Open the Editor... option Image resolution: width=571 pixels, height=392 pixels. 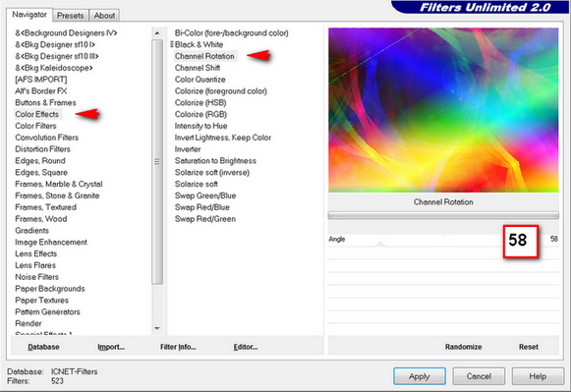tap(246, 347)
